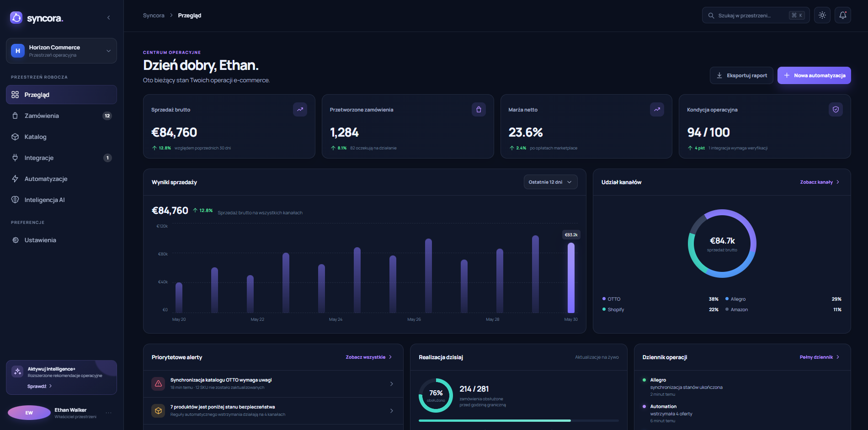Image resolution: width=868 pixels, height=430 pixels.
Task: Click the Syncora logo icon
Action: [x=16, y=18]
